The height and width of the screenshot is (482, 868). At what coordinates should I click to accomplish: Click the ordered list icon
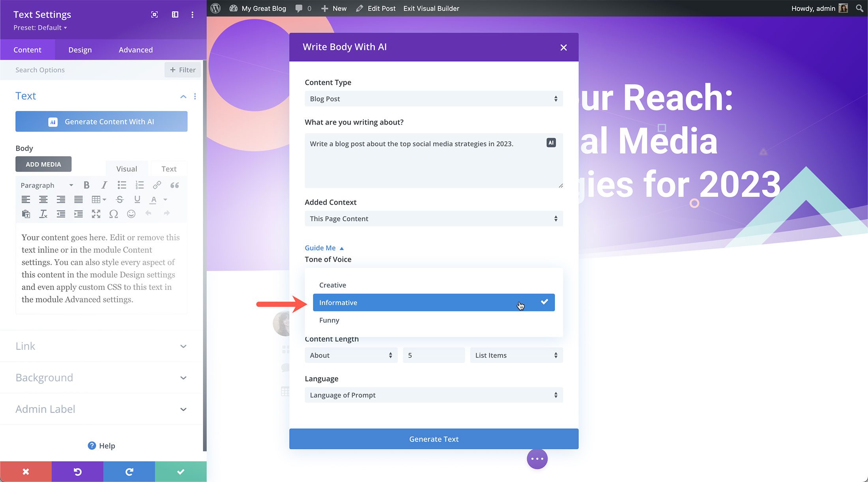point(140,185)
